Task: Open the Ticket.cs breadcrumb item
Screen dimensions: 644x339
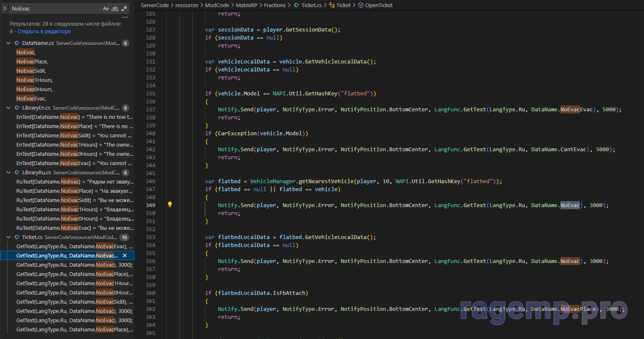Action: pyautogui.click(x=311, y=5)
